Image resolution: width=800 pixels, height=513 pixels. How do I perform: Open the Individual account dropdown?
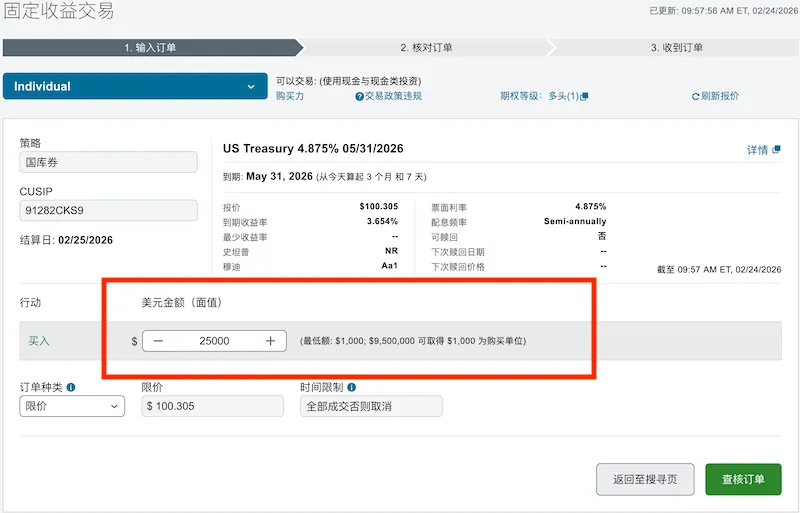coord(135,86)
